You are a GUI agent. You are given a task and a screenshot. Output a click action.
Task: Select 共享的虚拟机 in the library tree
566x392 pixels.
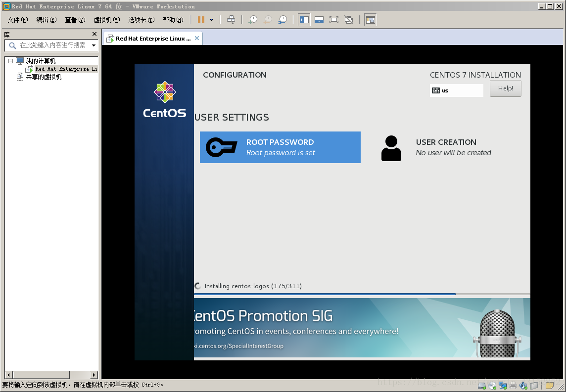tap(44, 77)
